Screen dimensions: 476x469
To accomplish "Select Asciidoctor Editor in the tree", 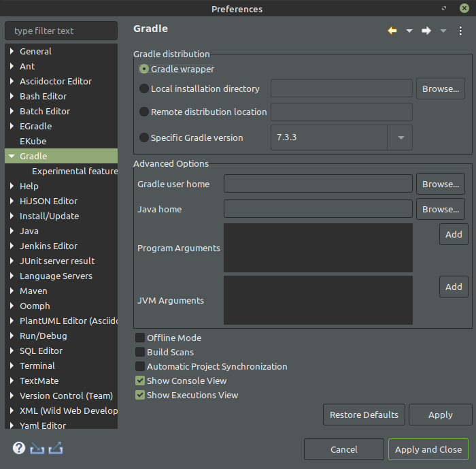I will point(56,82).
